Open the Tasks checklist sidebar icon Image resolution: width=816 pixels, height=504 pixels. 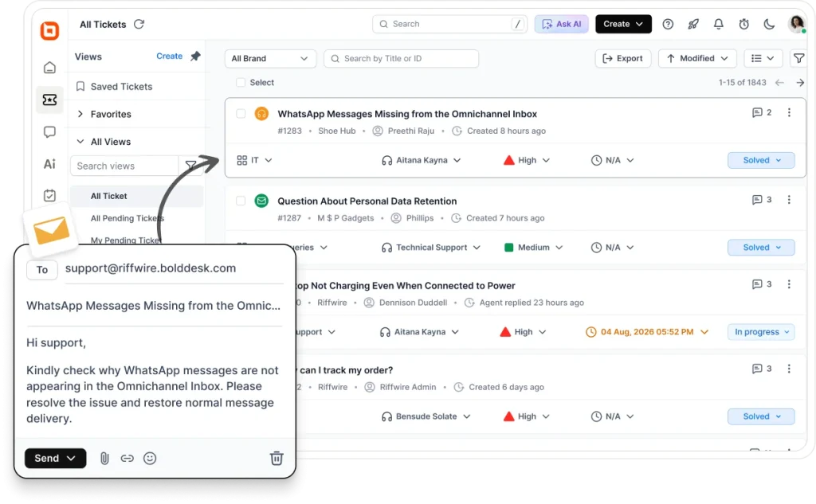click(49, 196)
